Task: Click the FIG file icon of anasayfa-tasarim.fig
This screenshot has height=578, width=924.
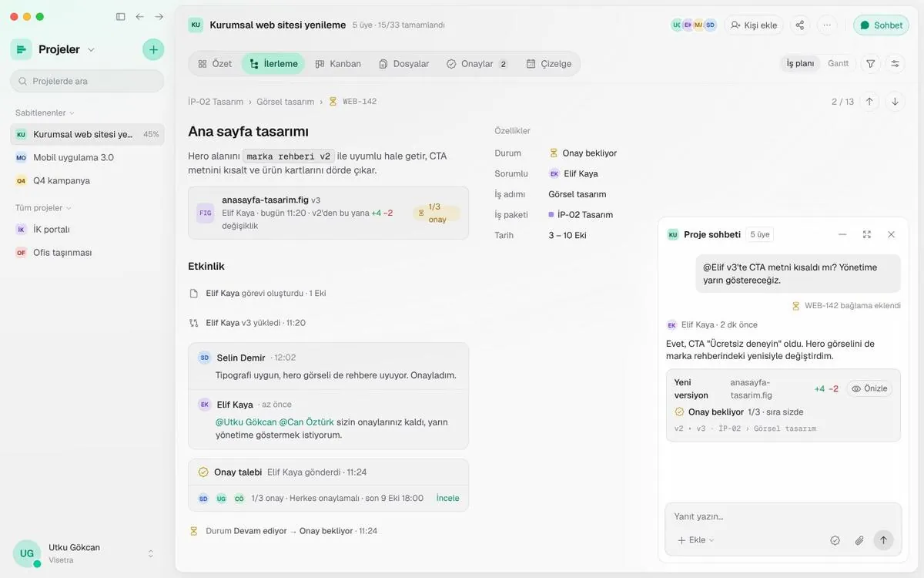Action: (206, 213)
